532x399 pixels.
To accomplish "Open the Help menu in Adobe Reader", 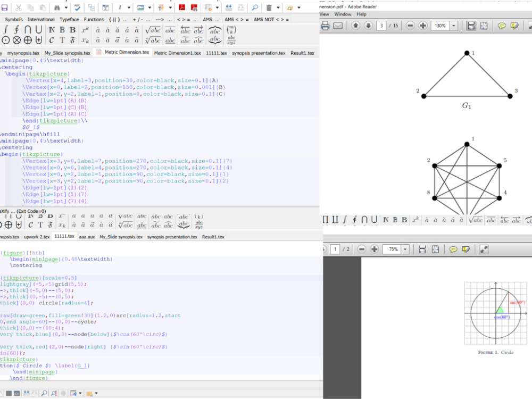I will pos(361,14).
